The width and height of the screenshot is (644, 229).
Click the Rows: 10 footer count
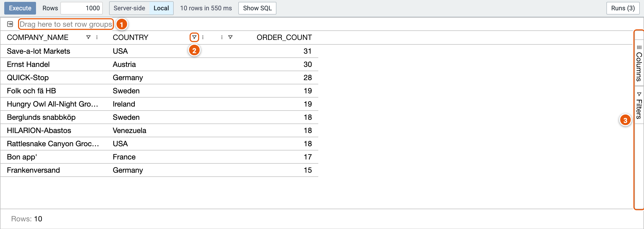point(26,219)
